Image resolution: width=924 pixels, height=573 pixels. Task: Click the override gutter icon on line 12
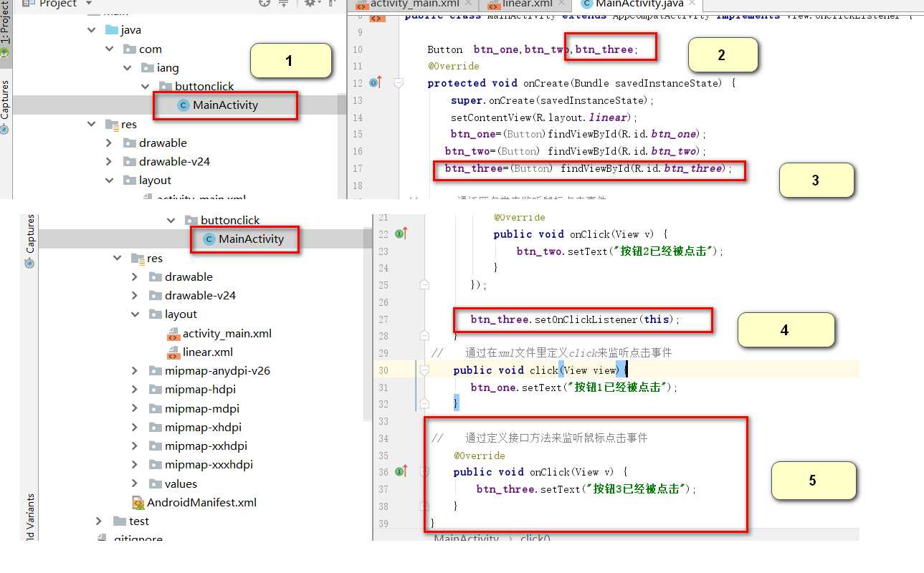(x=376, y=82)
